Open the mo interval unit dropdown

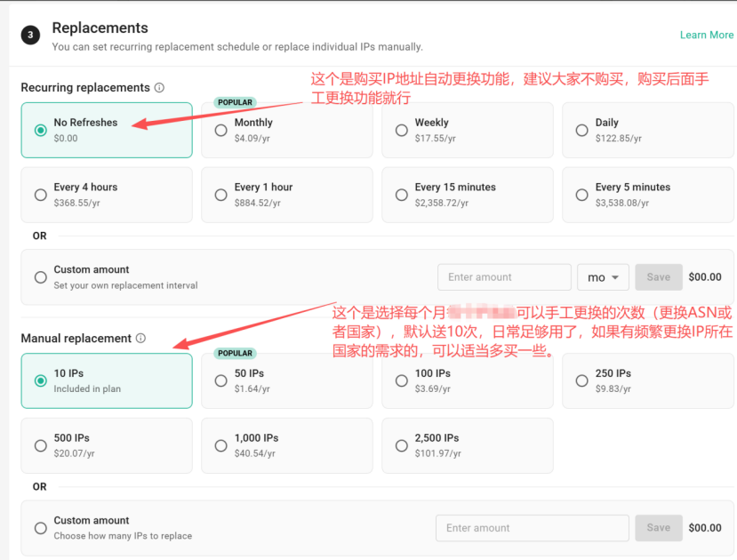pos(603,277)
